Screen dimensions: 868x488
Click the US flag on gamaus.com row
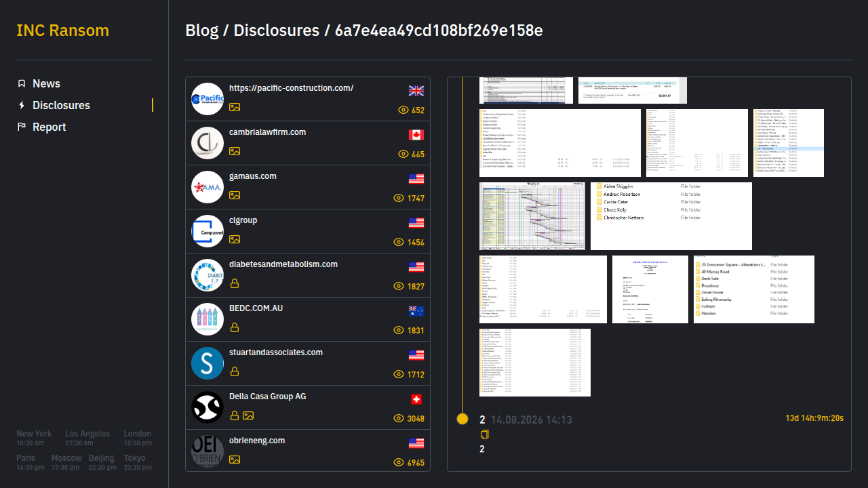416,179
